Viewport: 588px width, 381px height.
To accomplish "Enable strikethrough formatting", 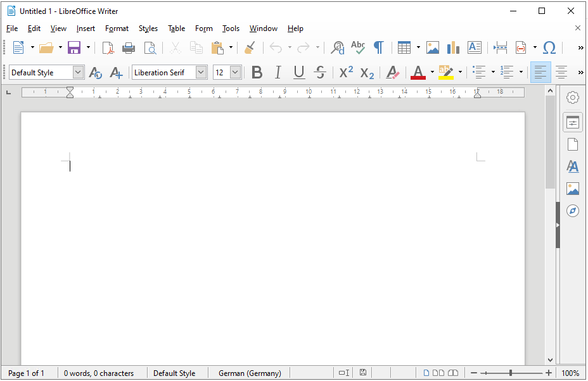I will 319,72.
